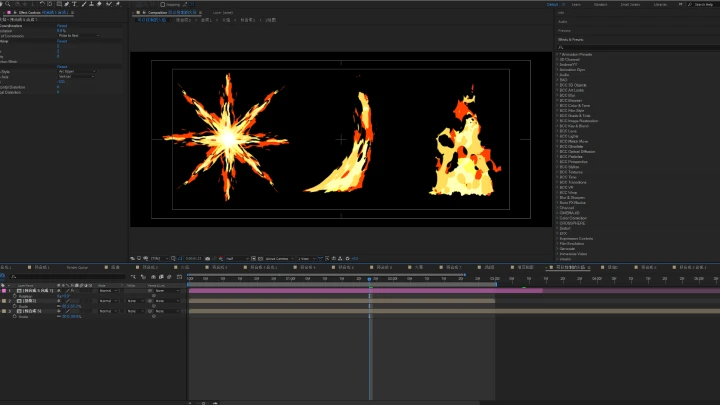Switch to the Small Screen workspace
The image size is (720, 405).
(x=630, y=5)
